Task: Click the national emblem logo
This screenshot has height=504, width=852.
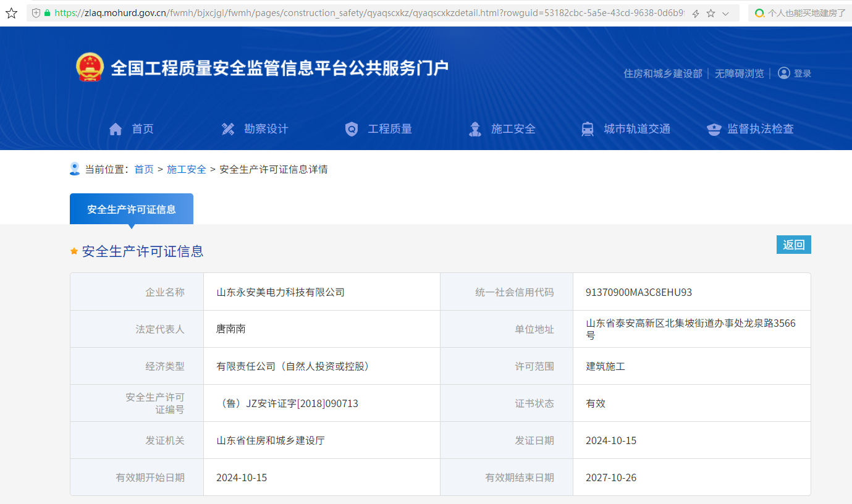Action: (x=90, y=67)
